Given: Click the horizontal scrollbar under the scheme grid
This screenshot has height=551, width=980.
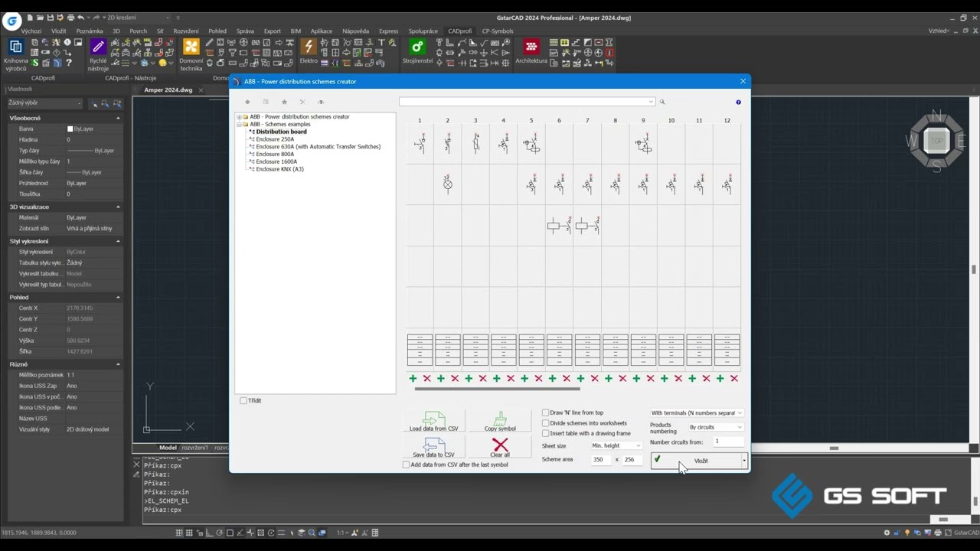Looking at the screenshot, I should [x=498, y=389].
